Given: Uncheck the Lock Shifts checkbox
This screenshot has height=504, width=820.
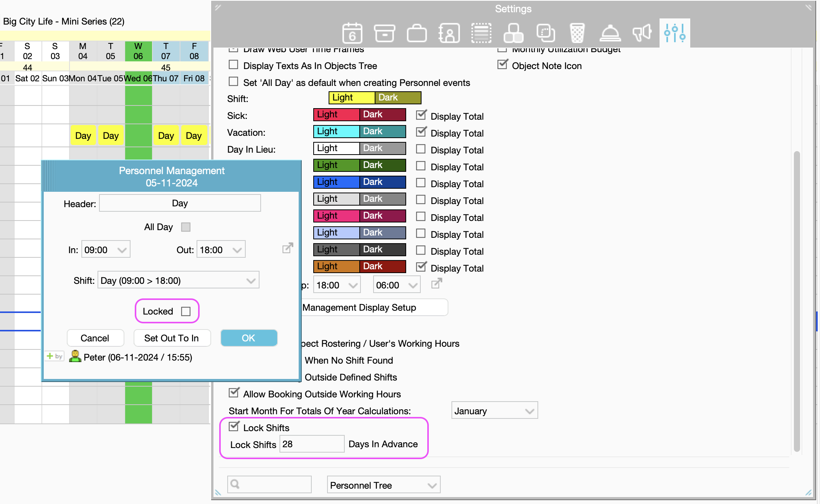Looking at the screenshot, I should pos(233,427).
